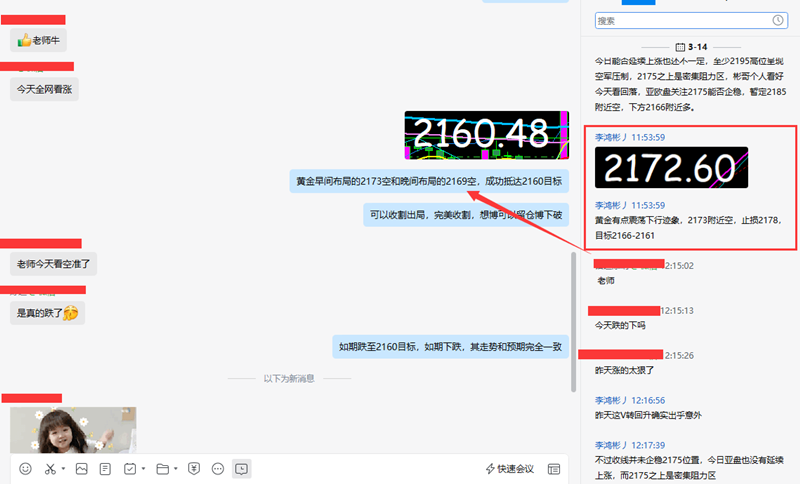Click the 3-14 date label
The image size is (800, 484).
697,47
